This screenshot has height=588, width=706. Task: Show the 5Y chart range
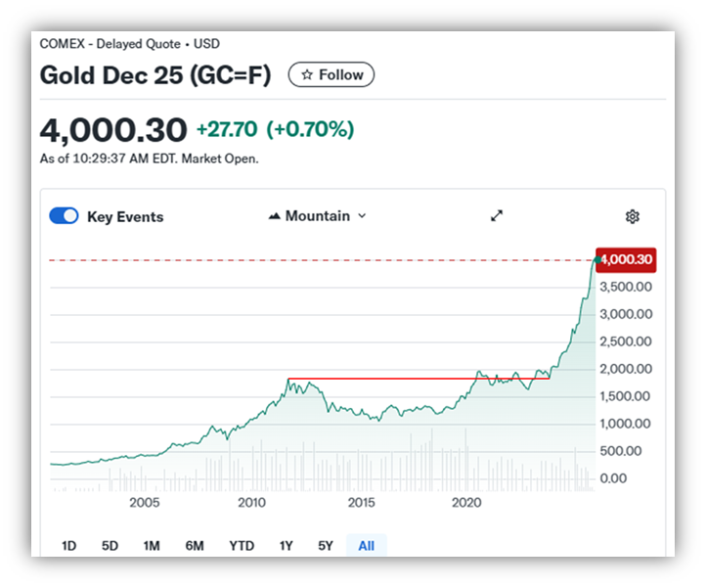tap(326, 546)
